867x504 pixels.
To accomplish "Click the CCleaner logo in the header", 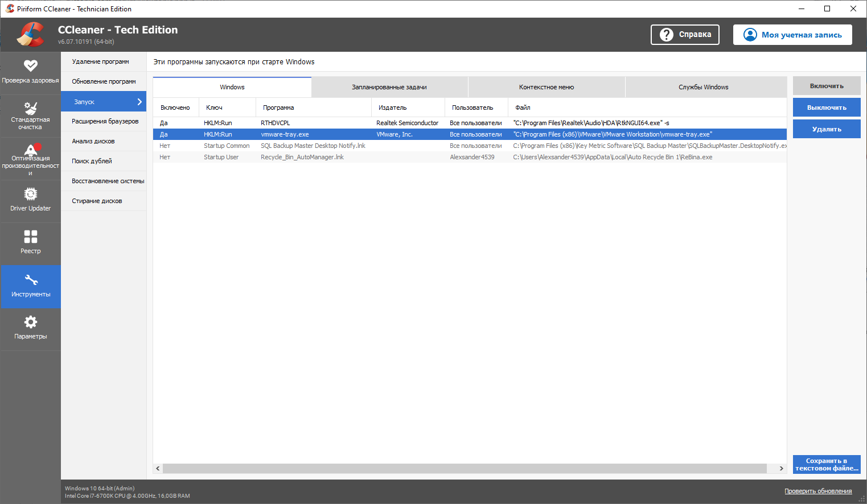I will 30,35.
